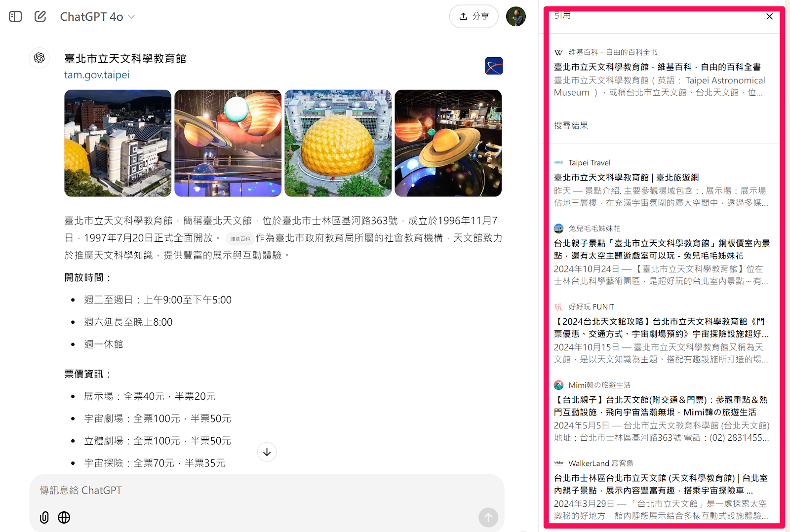The width and height of the screenshot is (790, 532).
Task: Click the Mimi韓の旅遊生活 source icon
Action: pos(558,385)
